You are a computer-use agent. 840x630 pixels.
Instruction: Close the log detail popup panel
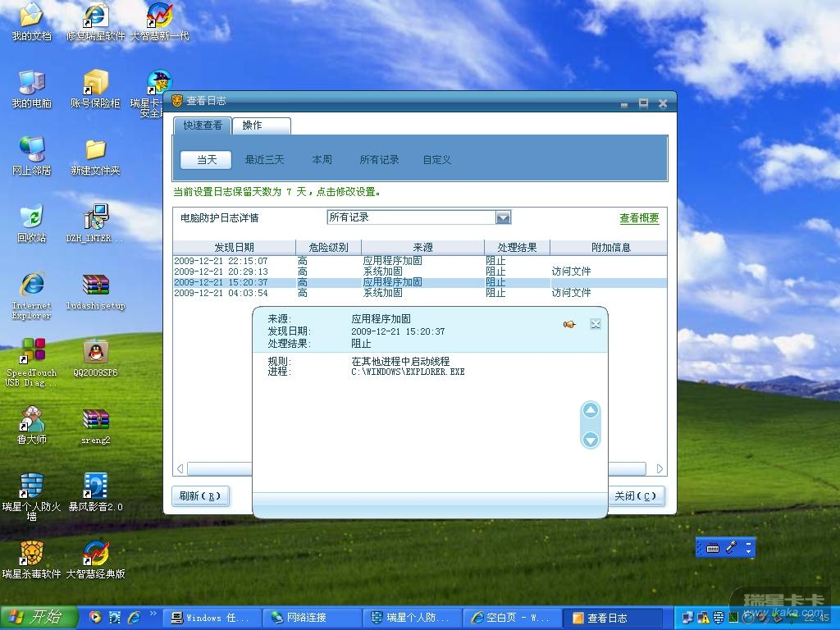(x=596, y=324)
